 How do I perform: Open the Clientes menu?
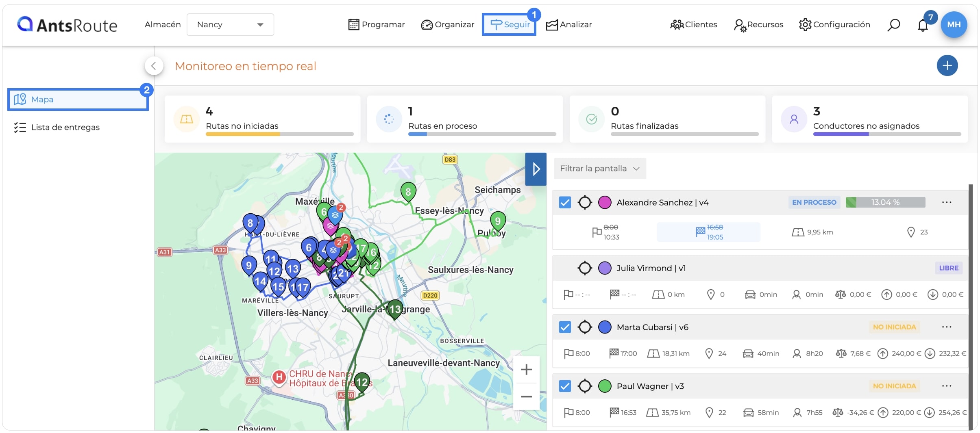point(693,25)
